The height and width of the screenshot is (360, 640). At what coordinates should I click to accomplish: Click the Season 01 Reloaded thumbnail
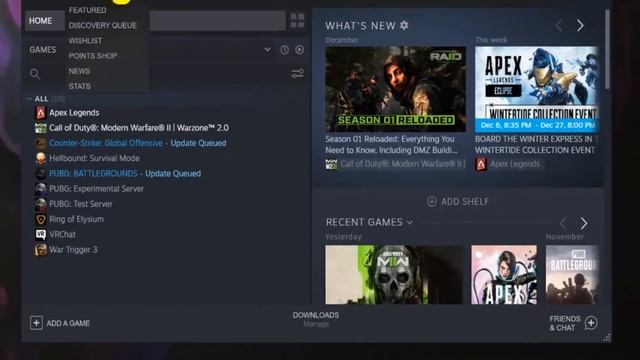tap(395, 89)
